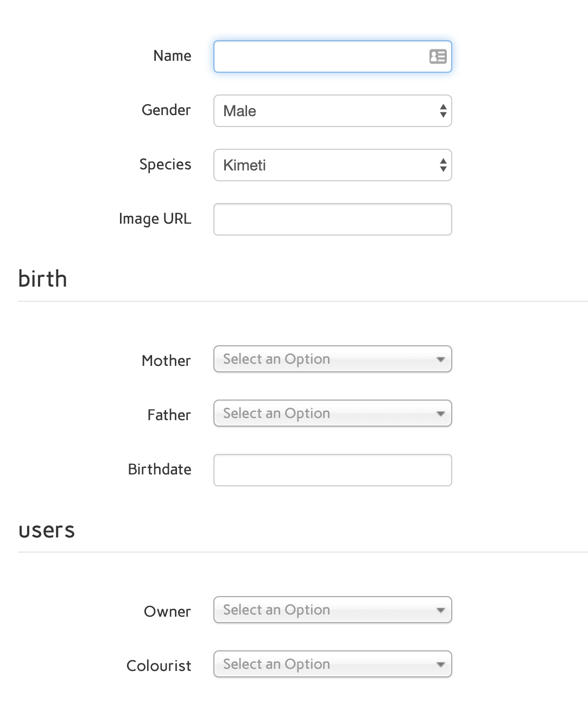
Task: Click the "Birthdate" field label
Action: [160, 470]
